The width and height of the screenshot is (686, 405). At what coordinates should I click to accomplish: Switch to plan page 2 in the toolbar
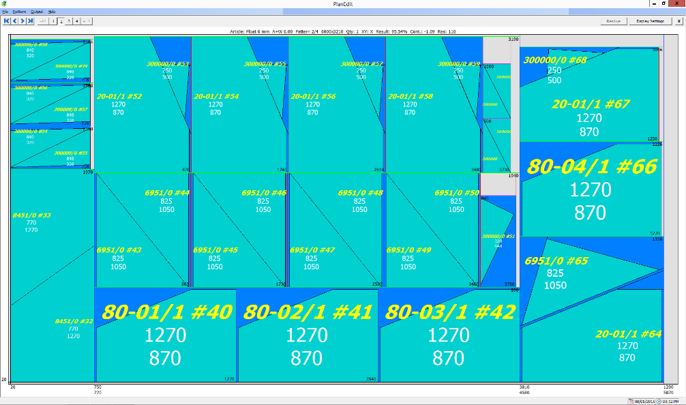pyautogui.click(x=61, y=21)
